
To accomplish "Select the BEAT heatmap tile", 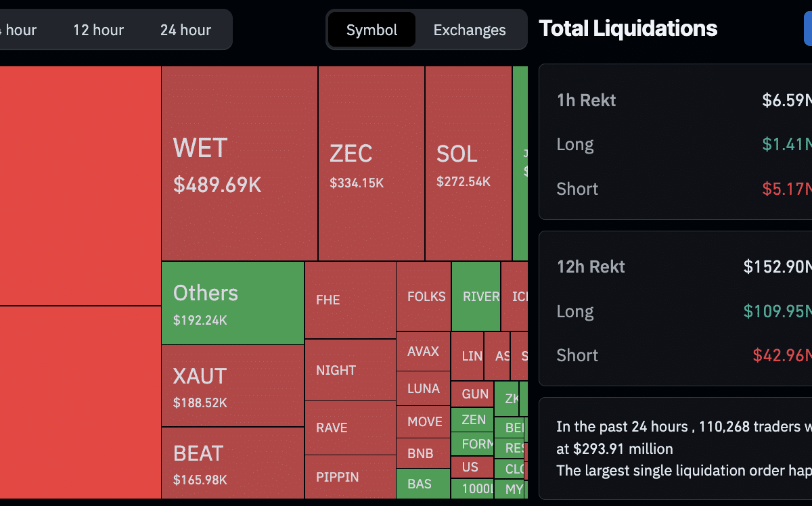I will click(x=232, y=463).
